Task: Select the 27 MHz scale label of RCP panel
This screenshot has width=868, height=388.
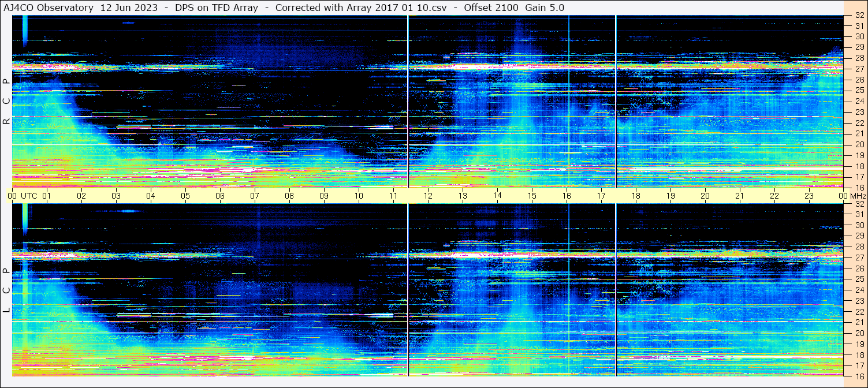Action: [859, 69]
